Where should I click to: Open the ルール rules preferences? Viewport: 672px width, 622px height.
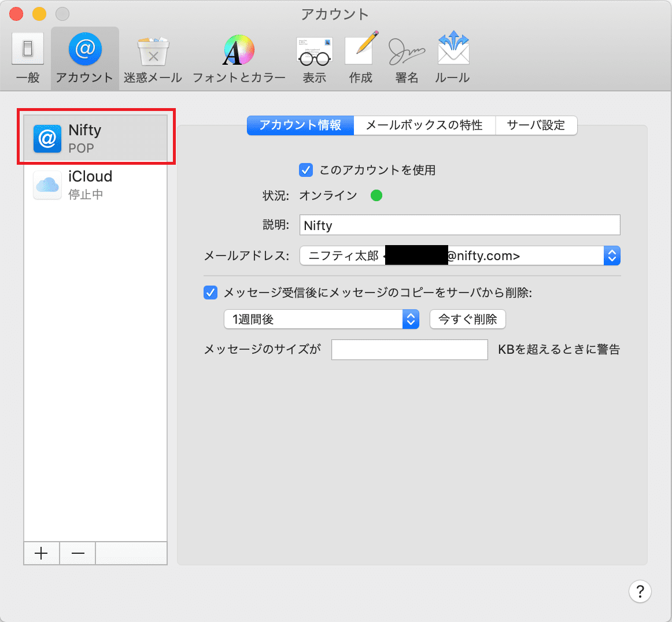[452, 58]
